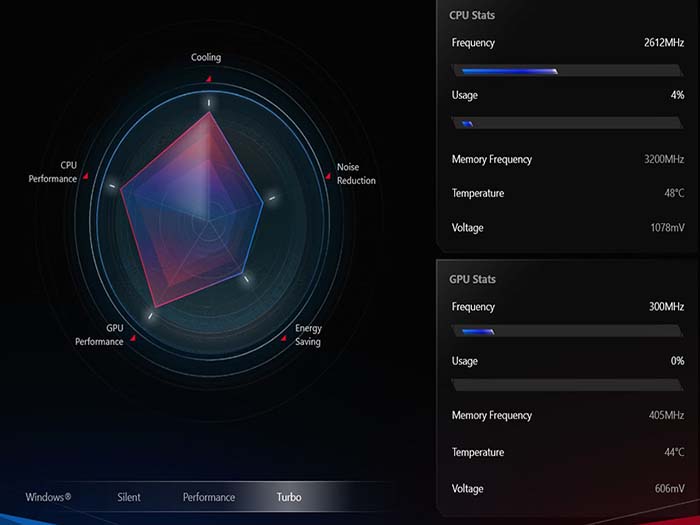The width and height of the screenshot is (700, 525).
Task: Click the 1078mV CPU voltage value
Action: tap(667, 227)
